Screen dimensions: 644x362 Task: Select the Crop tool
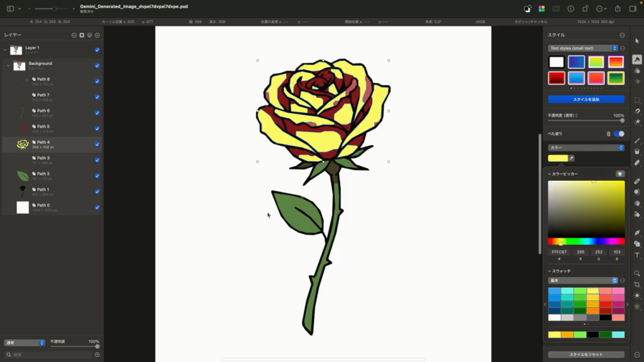click(637, 285)
